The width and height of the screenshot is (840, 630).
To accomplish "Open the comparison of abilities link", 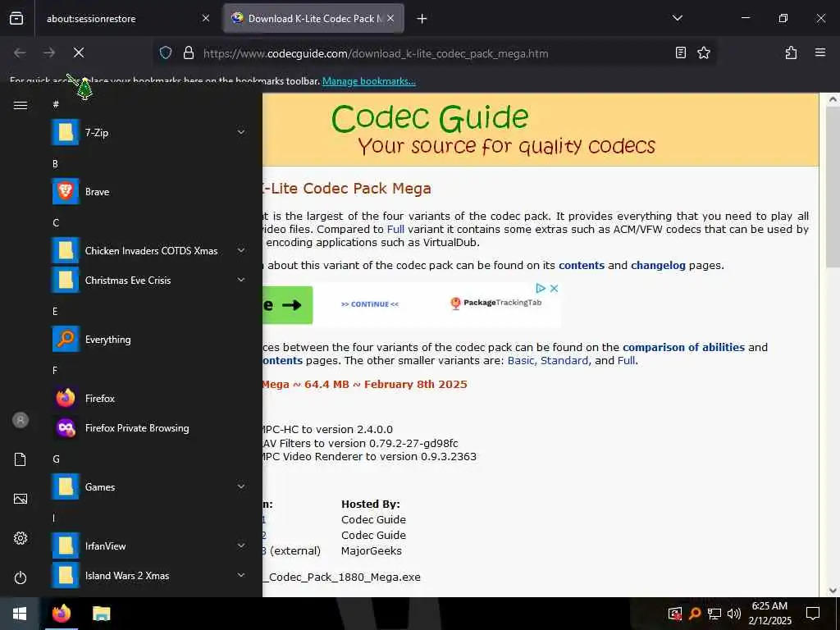I will pyautogui.click(x=683, y=347).
